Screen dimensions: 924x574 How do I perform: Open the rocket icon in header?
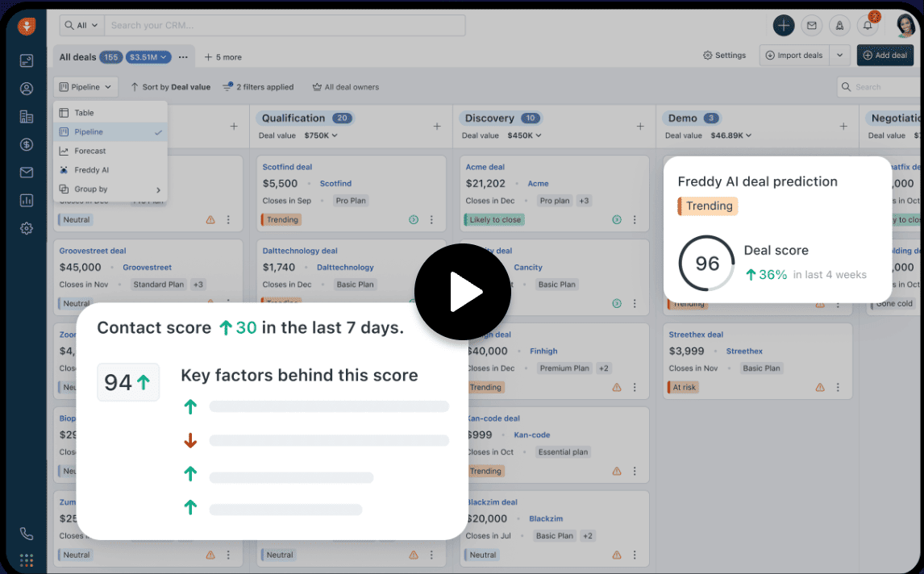tap(839, 25)
